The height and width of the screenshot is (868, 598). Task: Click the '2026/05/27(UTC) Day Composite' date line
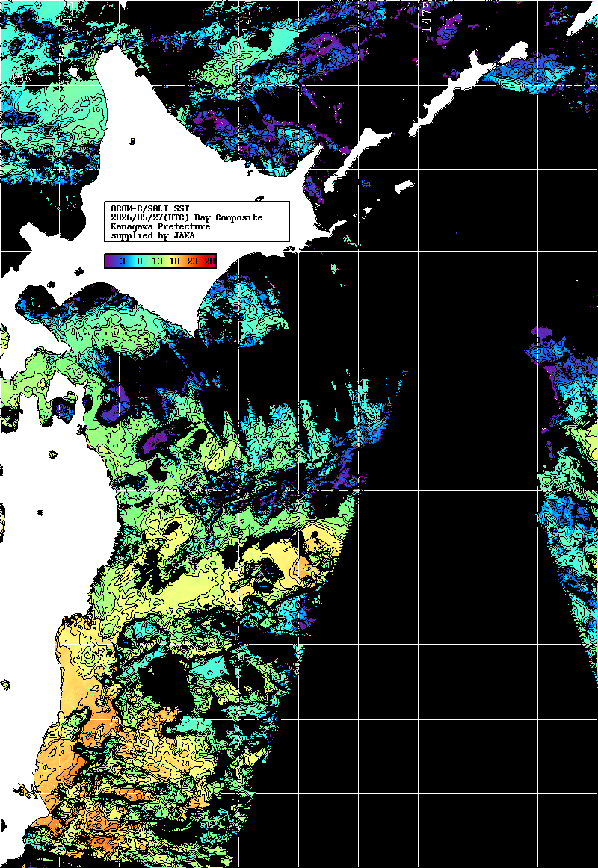[187, 217]
